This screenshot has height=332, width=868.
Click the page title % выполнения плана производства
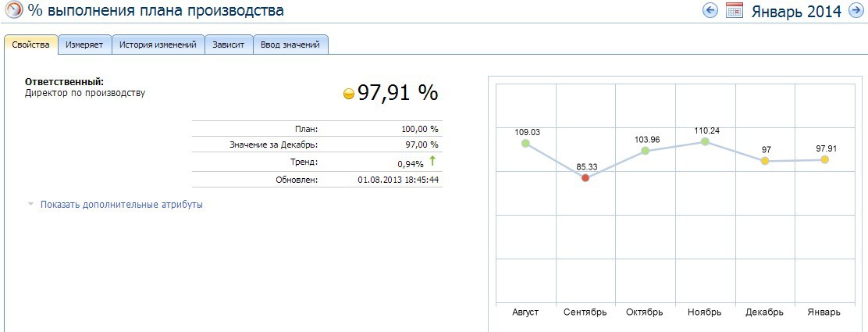(156, 11)
